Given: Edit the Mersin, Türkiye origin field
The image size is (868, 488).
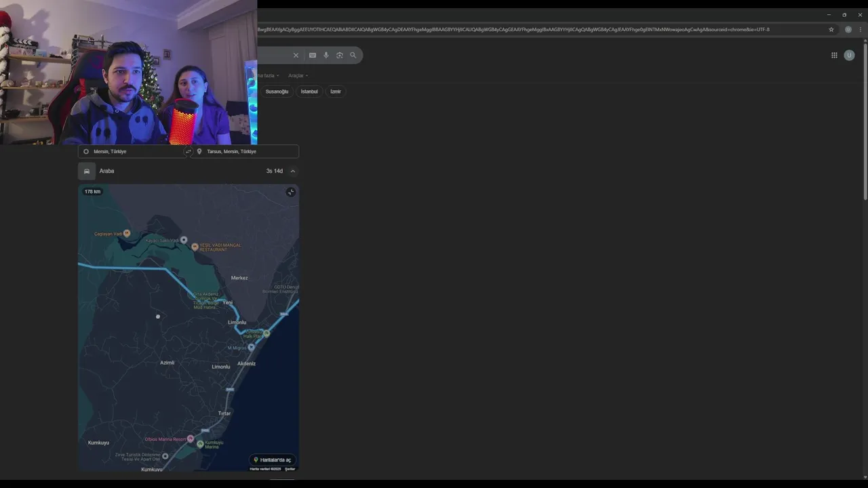Looking at the screenshot, I should [x=132, y=152].
